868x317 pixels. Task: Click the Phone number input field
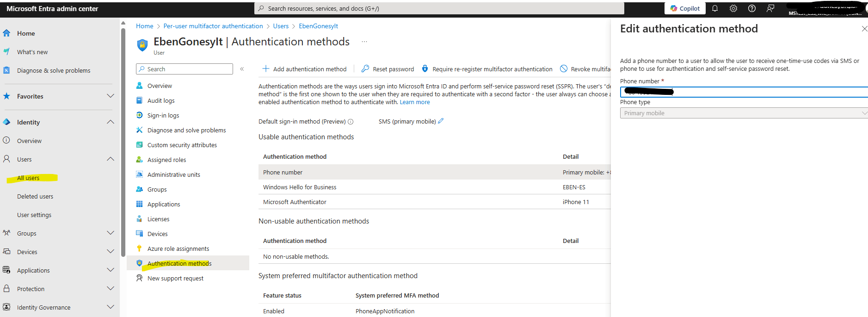tap(744, 92)
